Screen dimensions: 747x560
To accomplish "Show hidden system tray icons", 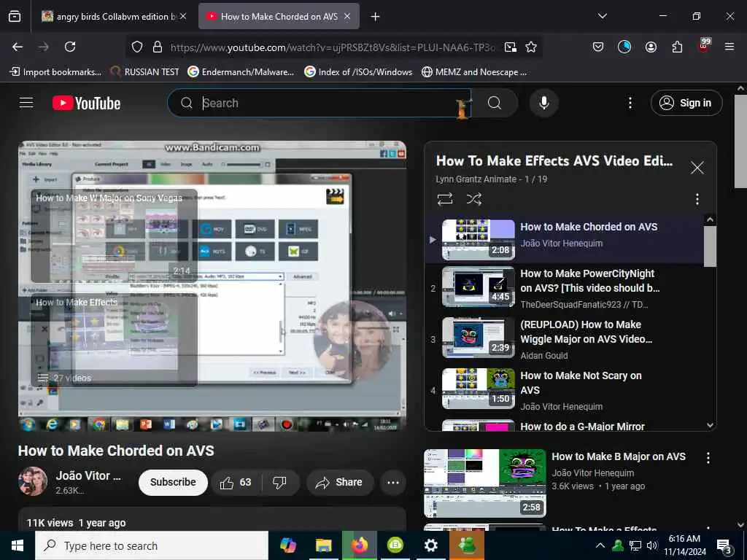I will [x=600, y=545].
